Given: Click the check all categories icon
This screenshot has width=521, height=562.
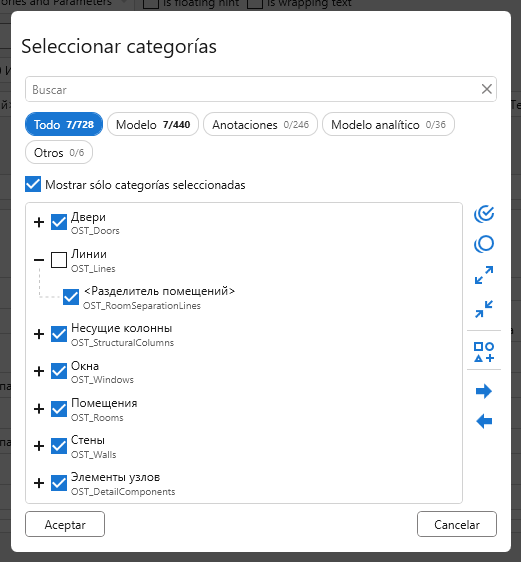Looking at the screenshot, I should pyautogui.click(x=484, y=214).
